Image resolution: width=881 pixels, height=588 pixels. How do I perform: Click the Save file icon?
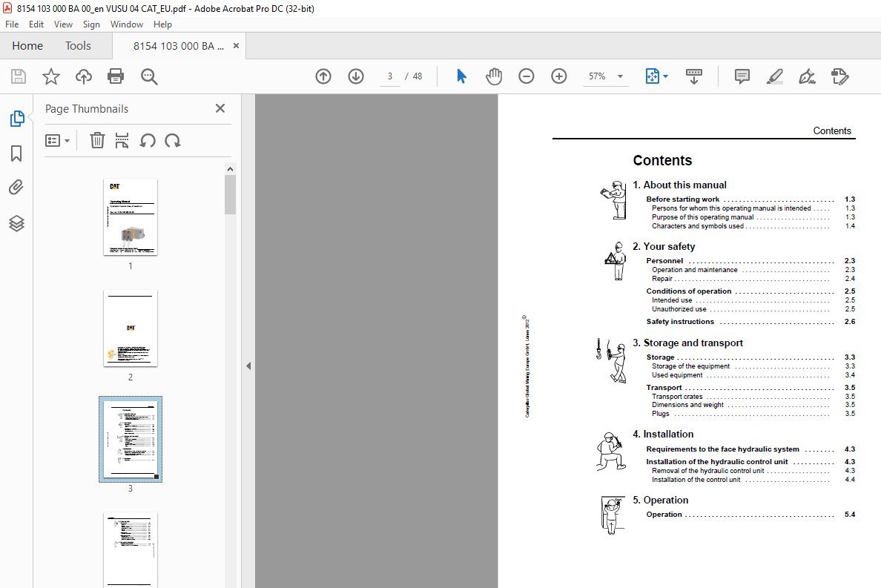coord(19,76)
